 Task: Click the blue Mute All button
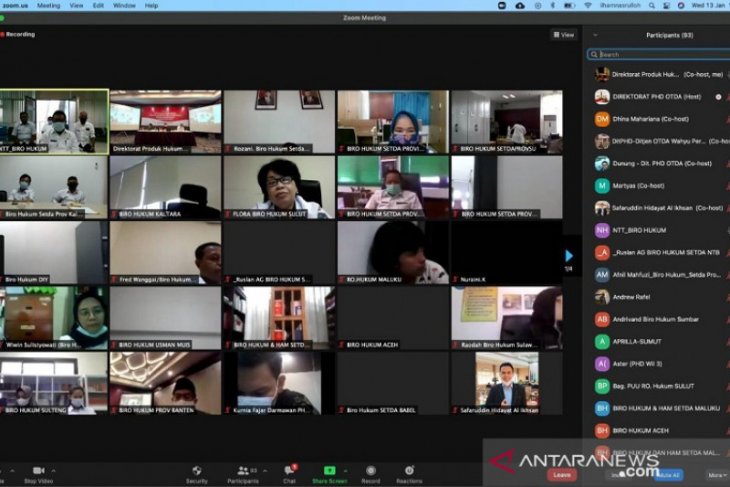click(669, 475)
